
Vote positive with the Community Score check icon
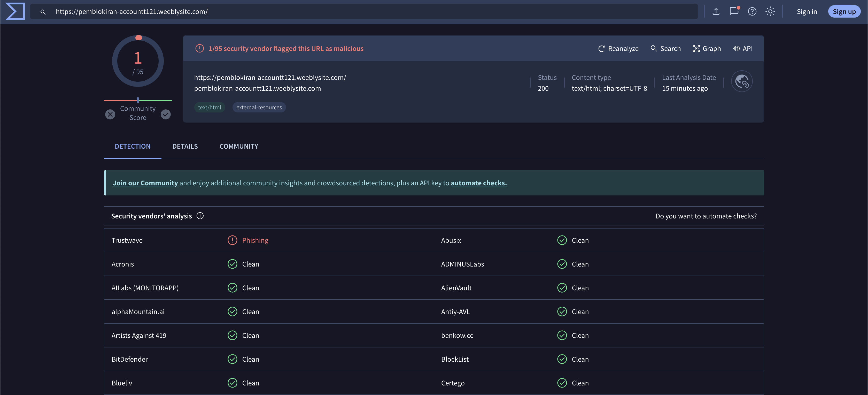click(x=165, y=114)
